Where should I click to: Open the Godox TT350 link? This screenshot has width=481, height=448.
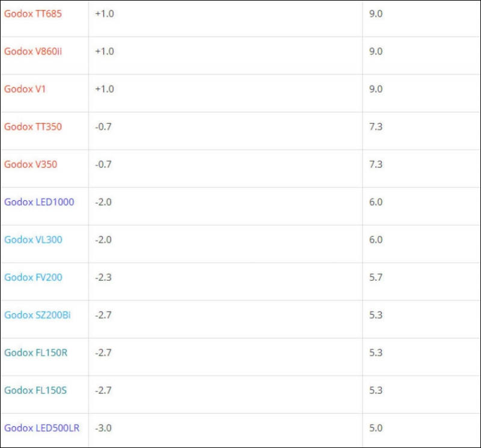33,127
